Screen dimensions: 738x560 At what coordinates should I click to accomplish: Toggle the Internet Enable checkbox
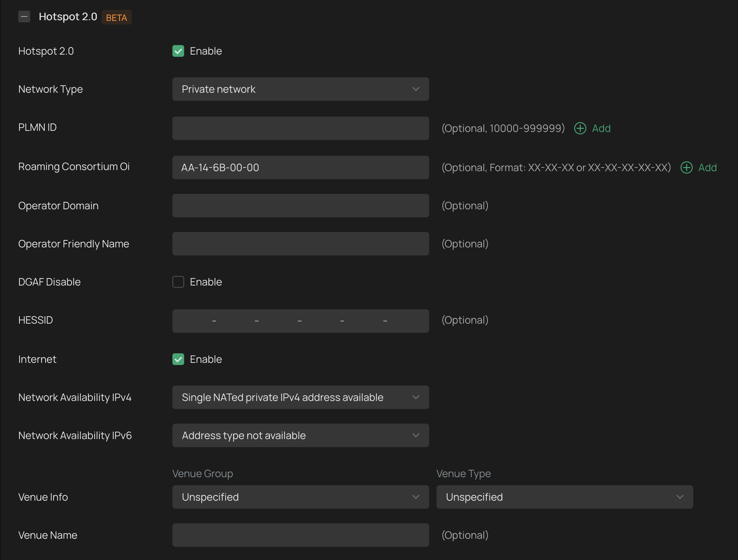click(x=178, y=359)
